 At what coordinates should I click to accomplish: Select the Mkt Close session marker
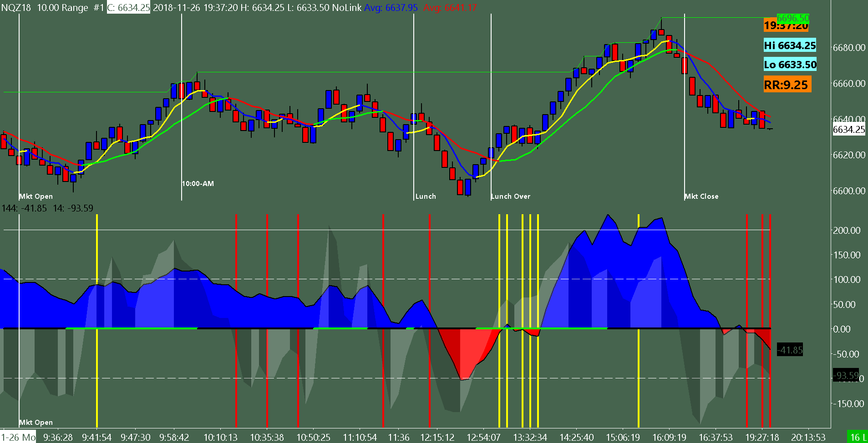pos(702,196)
